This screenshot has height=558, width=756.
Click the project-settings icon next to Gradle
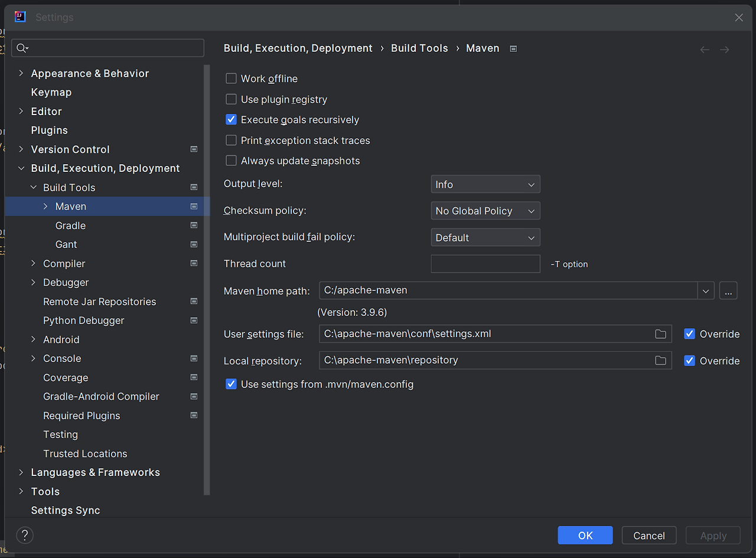(193, 225)
